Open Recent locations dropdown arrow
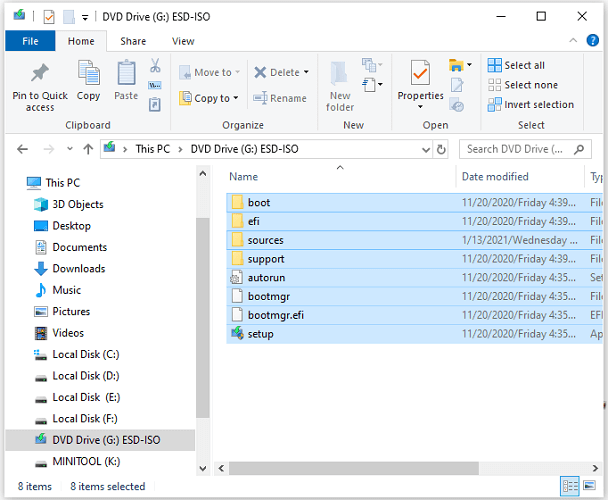 point(70,149)
